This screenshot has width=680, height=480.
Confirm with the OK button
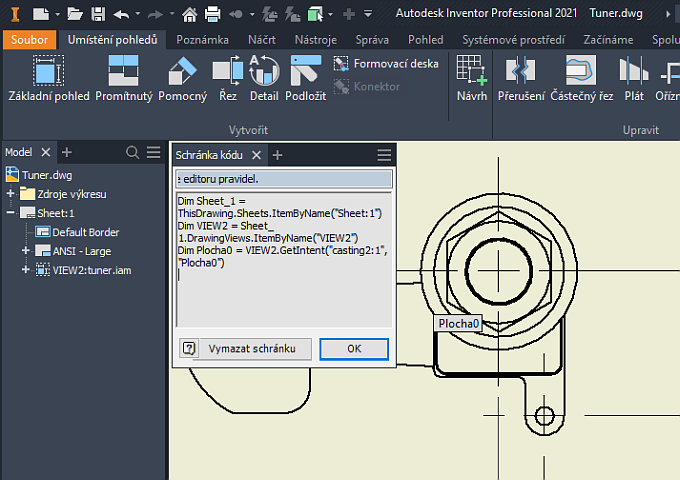(354, 348)
